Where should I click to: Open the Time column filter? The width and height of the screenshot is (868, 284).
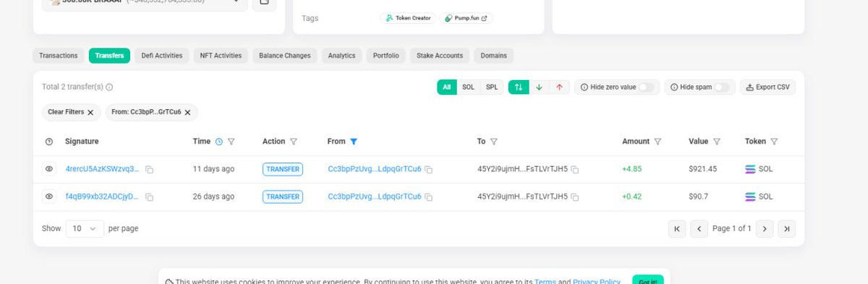point(231,142)
